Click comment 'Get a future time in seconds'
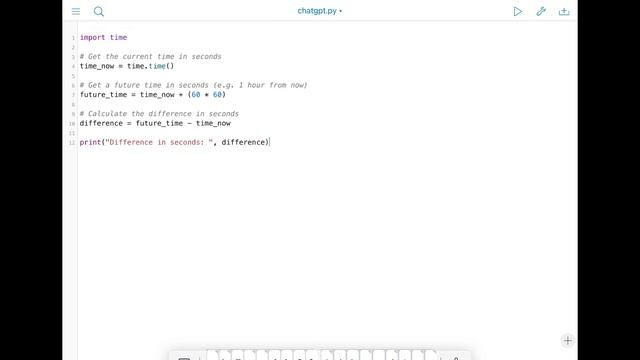The width and height of the screenshot is (640, 360). pos(193,85)
